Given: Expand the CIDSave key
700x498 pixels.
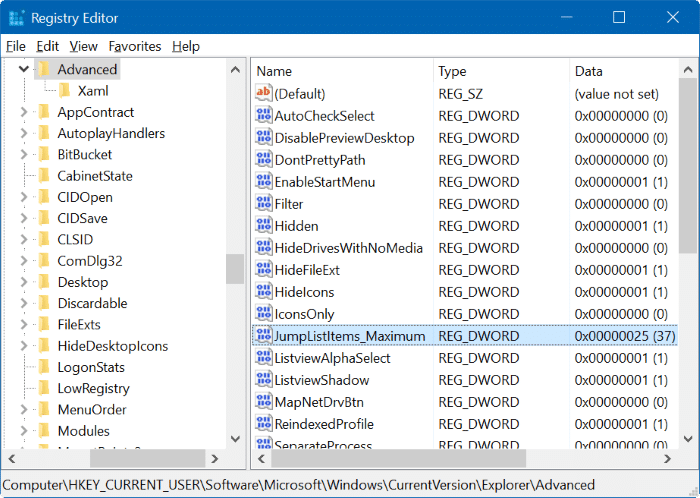Looking at the screenshot, I should click(24, 218).
